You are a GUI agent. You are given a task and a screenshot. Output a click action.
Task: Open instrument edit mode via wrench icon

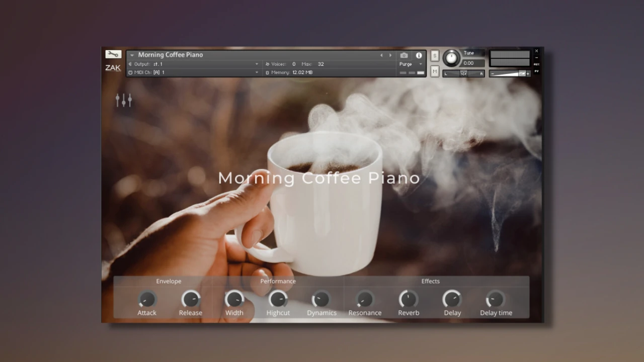(x=113, y=54)
